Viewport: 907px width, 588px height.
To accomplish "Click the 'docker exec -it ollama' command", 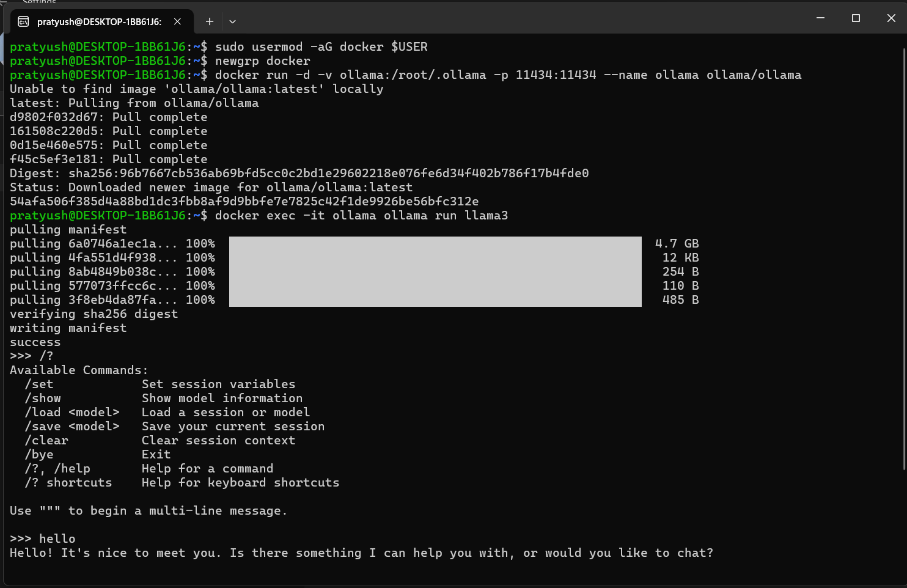I will point(362,216).
